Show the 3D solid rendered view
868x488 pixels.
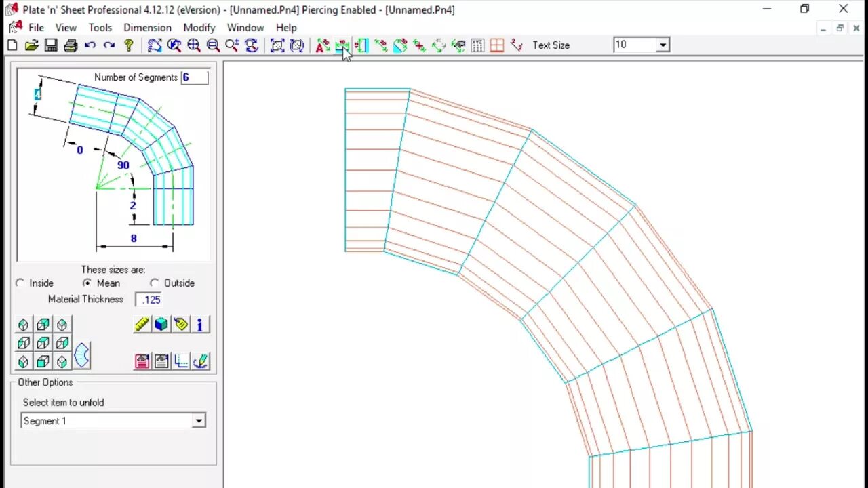[x=161, y=324]
